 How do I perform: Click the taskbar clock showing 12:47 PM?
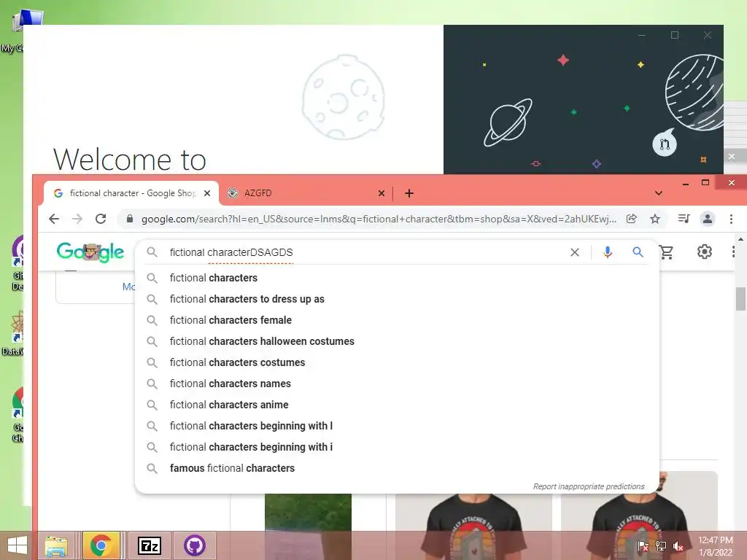pyautogui.click(x=715, y=546)
